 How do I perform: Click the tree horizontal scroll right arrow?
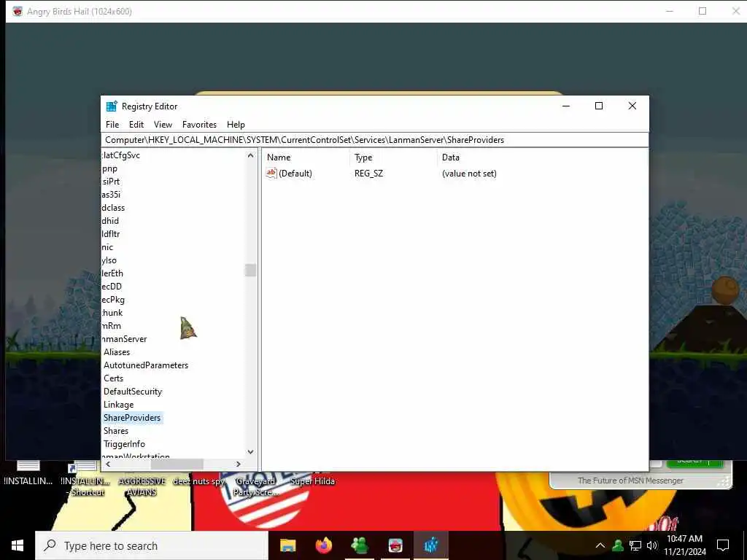239,464
